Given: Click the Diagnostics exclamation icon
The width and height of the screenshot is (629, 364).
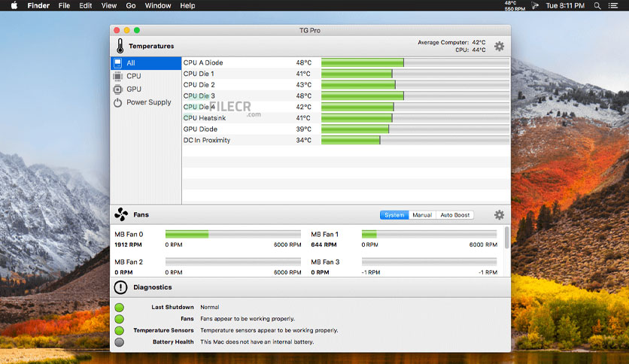Looking at the screenshot, I should [120, 287].
